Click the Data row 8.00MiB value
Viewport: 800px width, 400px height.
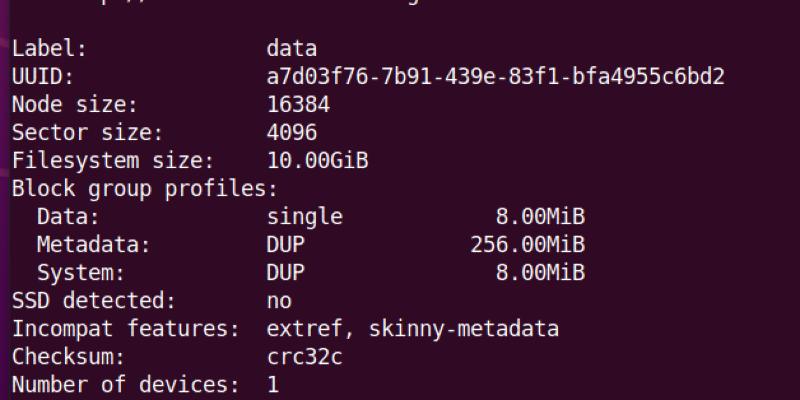tap(538, 216)
